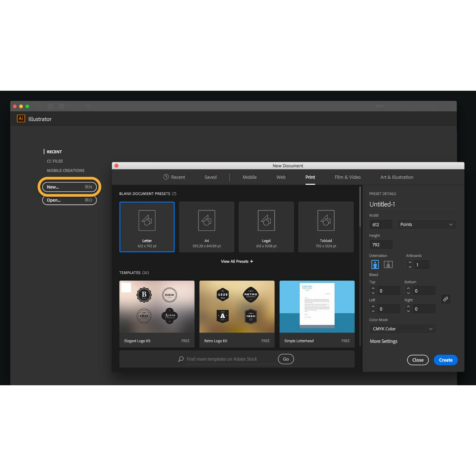Increase the Right bleed value

click(x=408, y=306)
